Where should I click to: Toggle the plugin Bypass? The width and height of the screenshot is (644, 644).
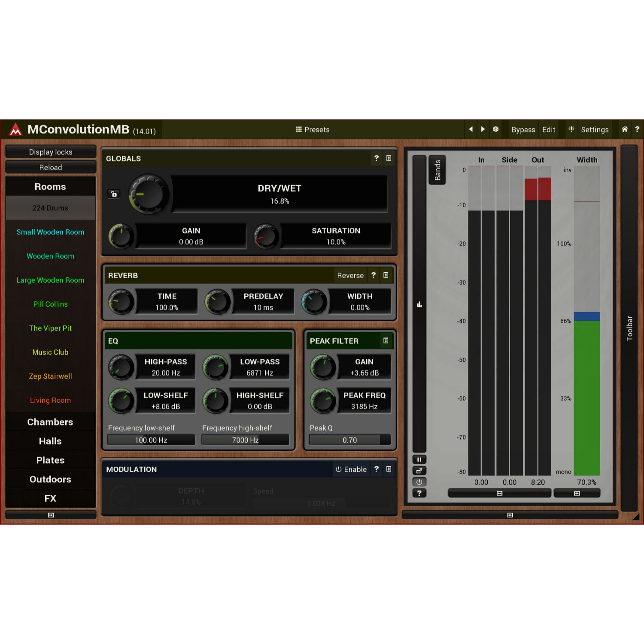click(x=523, y=130)
